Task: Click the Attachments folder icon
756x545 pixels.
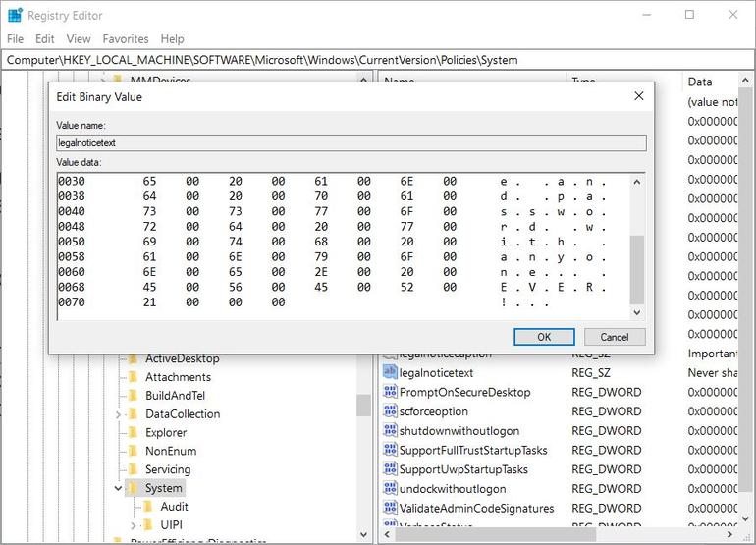Action: [x=134, y=377]
